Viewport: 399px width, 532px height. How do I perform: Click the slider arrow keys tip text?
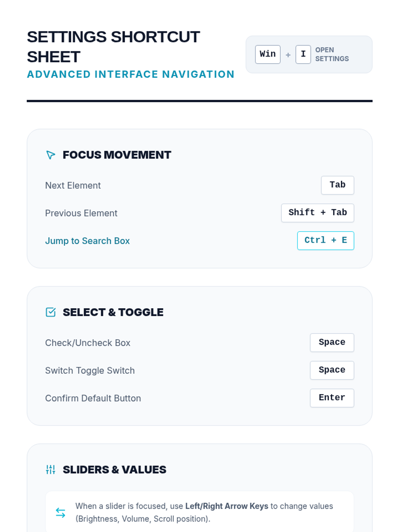point(204,512)
